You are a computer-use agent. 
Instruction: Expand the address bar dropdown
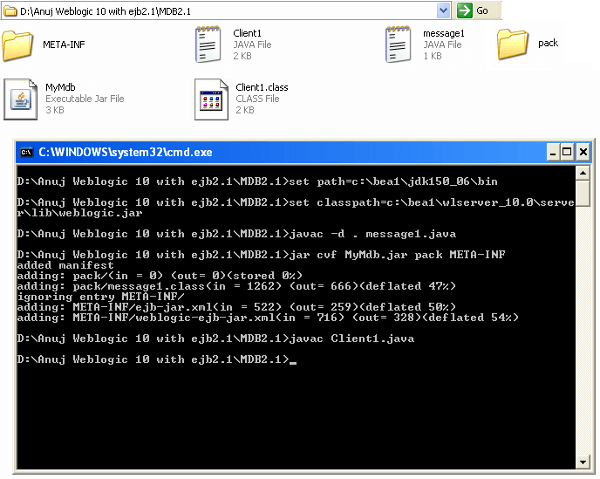point(443,11)
